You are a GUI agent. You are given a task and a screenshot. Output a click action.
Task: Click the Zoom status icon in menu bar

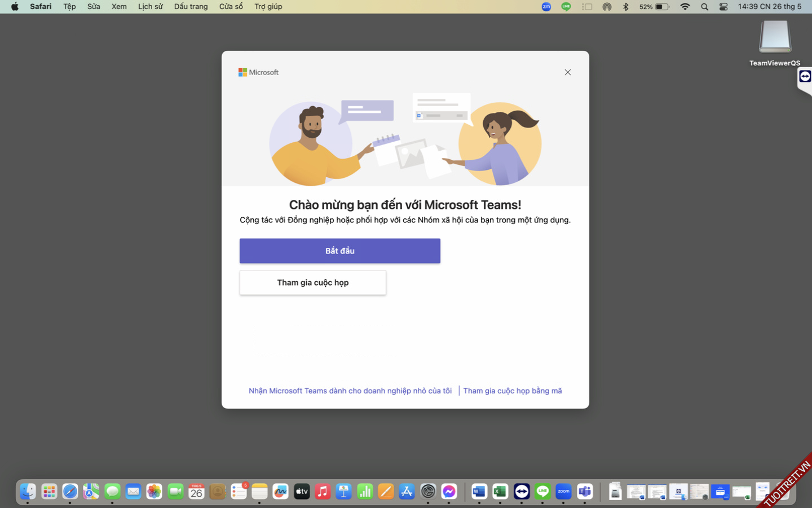click(546, 7)
